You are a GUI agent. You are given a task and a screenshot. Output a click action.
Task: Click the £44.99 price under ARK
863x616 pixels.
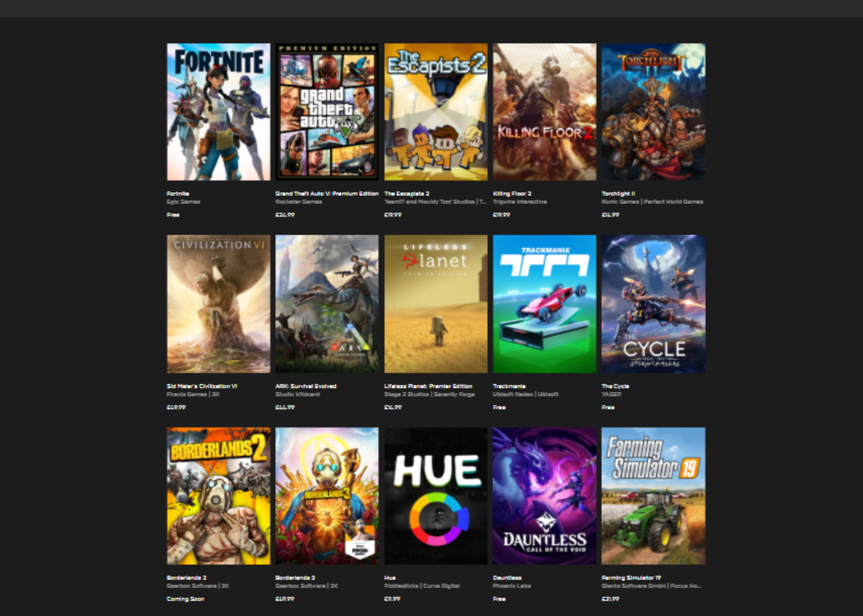pos(285,408)
